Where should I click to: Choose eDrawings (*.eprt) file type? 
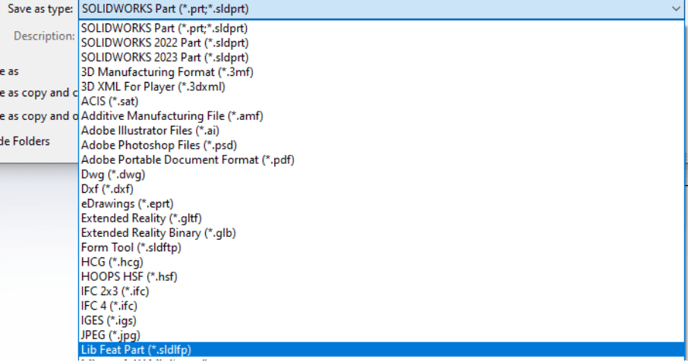click(381, 204)
